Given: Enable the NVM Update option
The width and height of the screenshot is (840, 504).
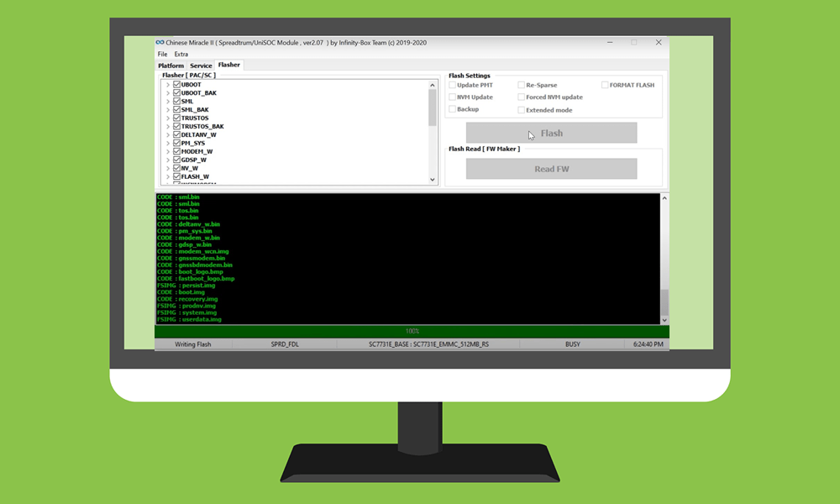Looking at the screenshot, I should point(452,97).
